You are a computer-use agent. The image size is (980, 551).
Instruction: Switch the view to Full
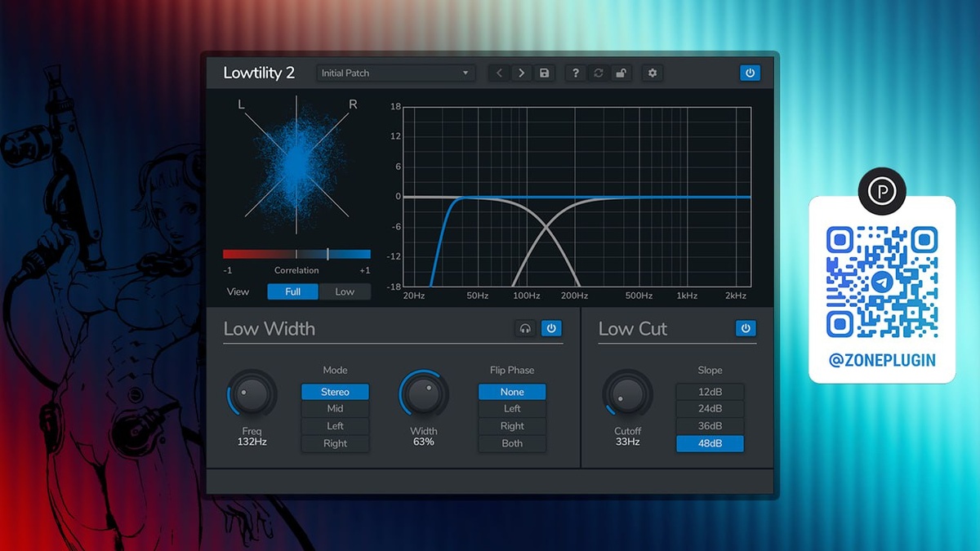[x=293, y=291]
